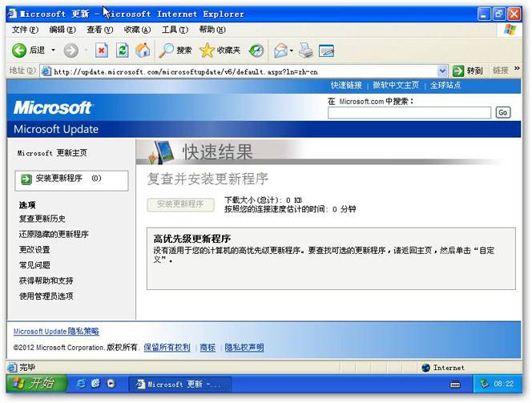Click the green arrow icon beside 安装更新程序

[x=26, y=179]
